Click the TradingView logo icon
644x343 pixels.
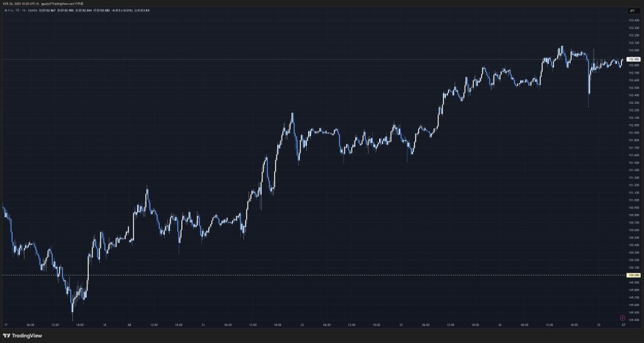(x=7, y=335)
